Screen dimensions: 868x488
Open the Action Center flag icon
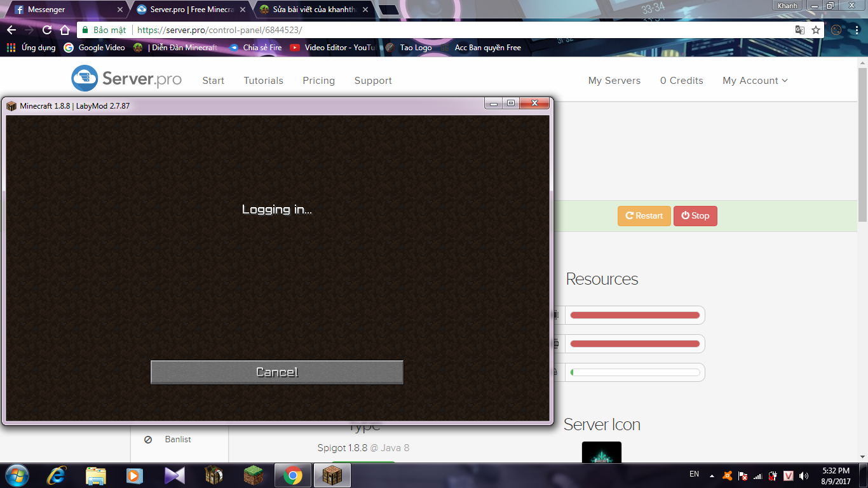coord(743,475)
